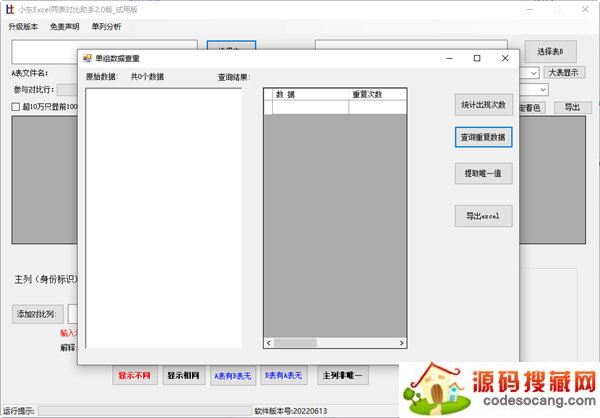Maximize the 单组数据查重 dialog
Viewport: 600px width, 418px height.
click(x=477, y=58)
